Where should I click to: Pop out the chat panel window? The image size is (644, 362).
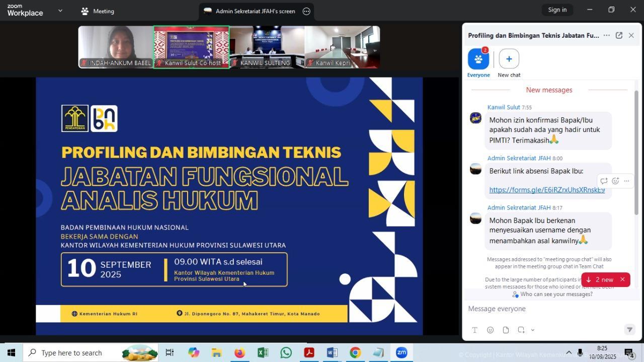(619, 35)
